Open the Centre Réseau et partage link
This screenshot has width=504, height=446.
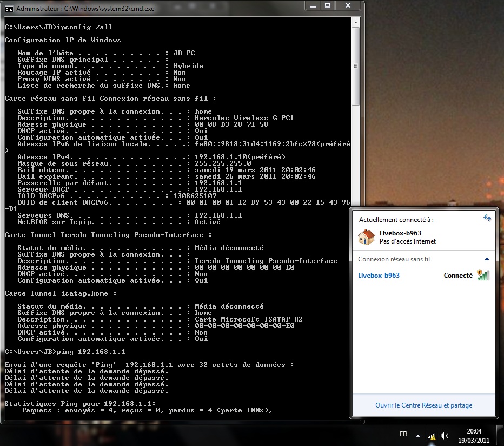(x=423, y=405)
